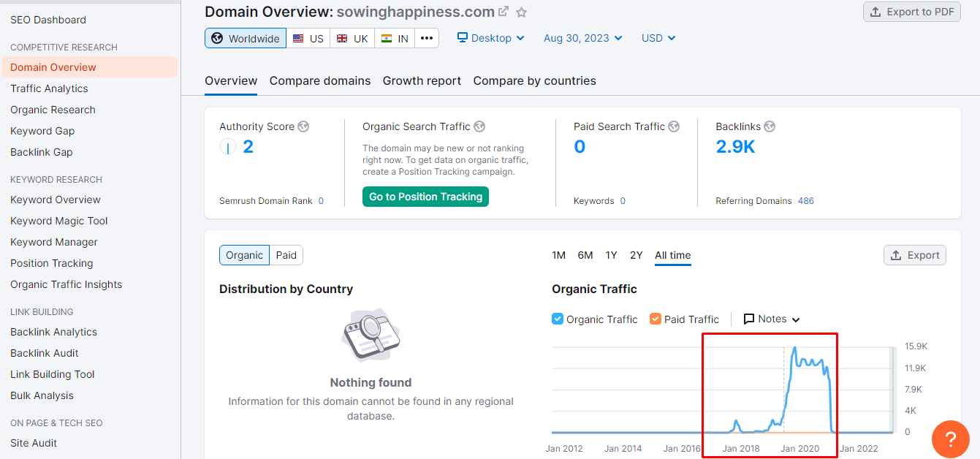Screen dimensions: 980x459
Task: Toggle the Organic Traffic checkbox
Action: click(558, 319)
